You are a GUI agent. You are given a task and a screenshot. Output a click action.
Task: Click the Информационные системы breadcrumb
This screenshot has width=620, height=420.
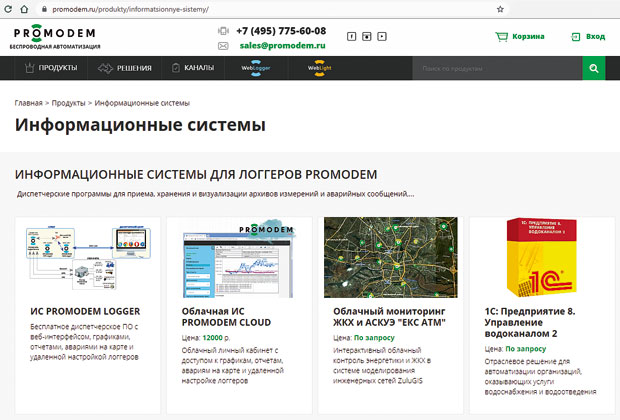coord(142,103)
